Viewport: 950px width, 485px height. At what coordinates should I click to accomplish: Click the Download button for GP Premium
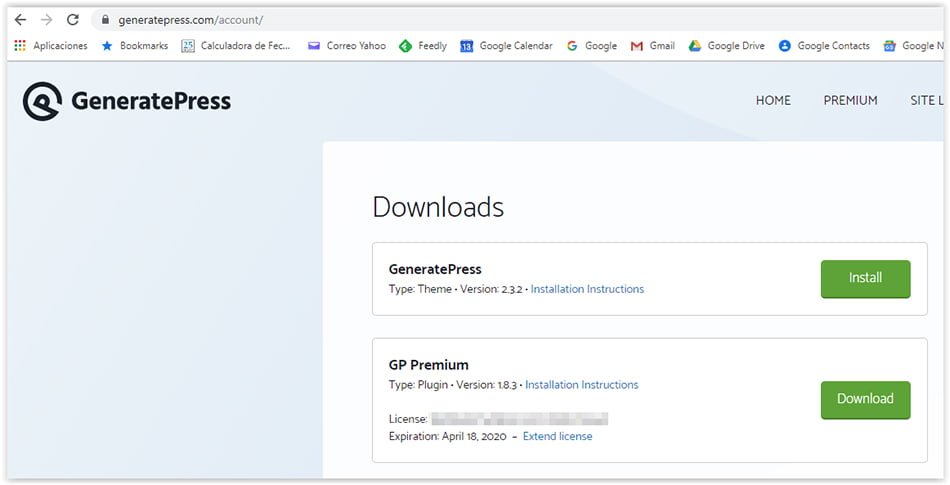coord(865,400)
